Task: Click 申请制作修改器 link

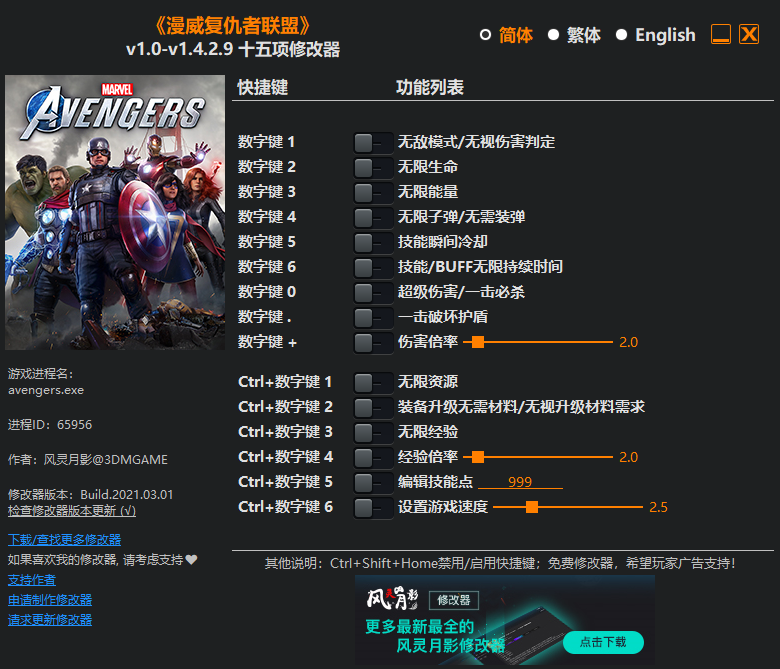Action: pyautogui.click(x=50, y=600)
